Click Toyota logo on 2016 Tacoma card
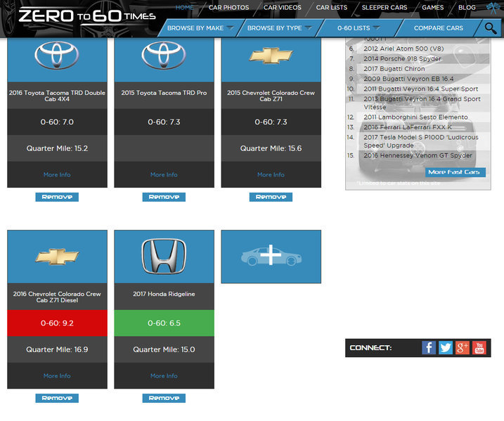Image resolution: width=504 pixels, height=421 pixels. pos(57,56)
